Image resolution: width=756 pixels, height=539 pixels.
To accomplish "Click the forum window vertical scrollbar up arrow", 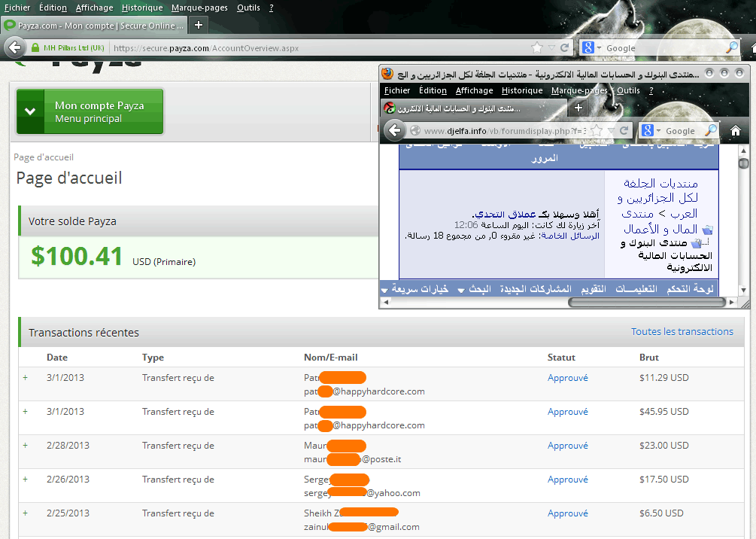I will (743, 151).
